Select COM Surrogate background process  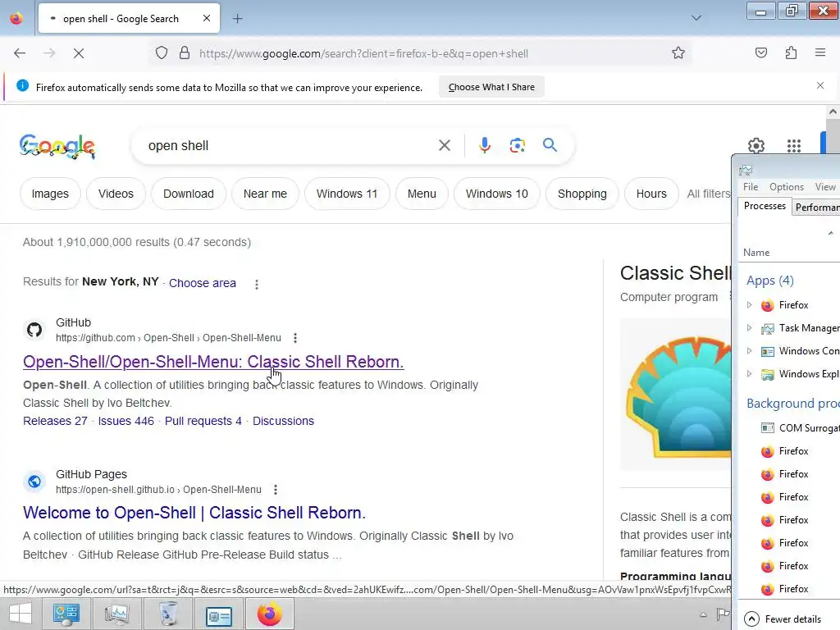(x=799, y=428)
